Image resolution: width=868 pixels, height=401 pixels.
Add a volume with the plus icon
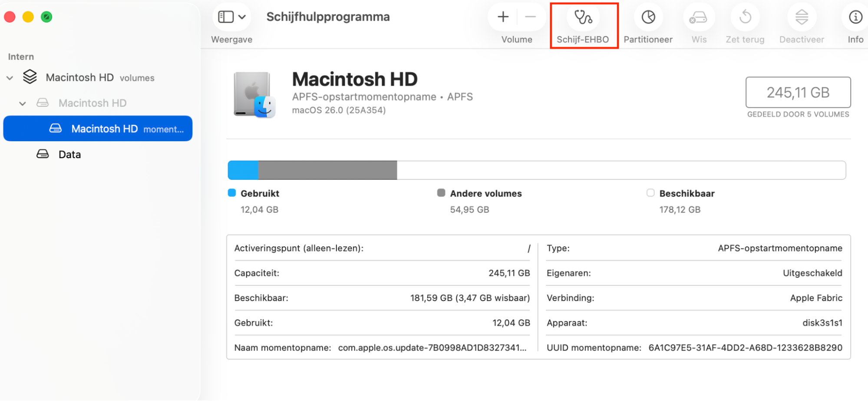point(502,17)
